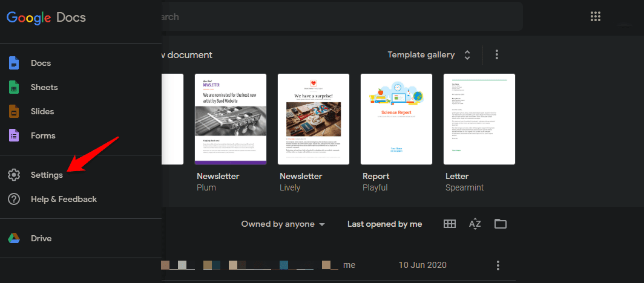644x283 pixels.
Task: Click the Plum template caption
Action: [206, 188]
